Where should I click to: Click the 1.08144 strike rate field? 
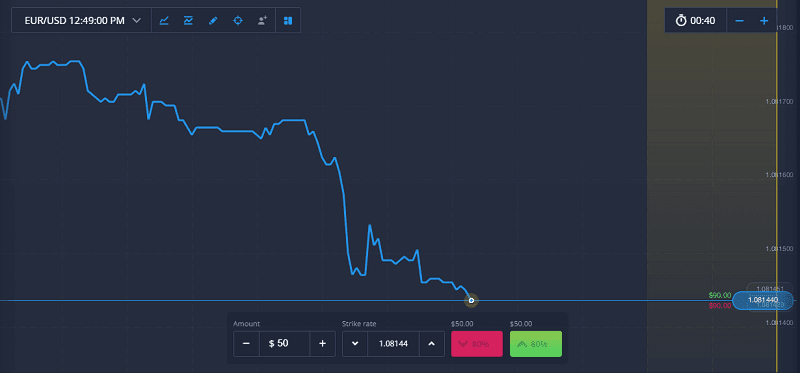tap(393, 344)
